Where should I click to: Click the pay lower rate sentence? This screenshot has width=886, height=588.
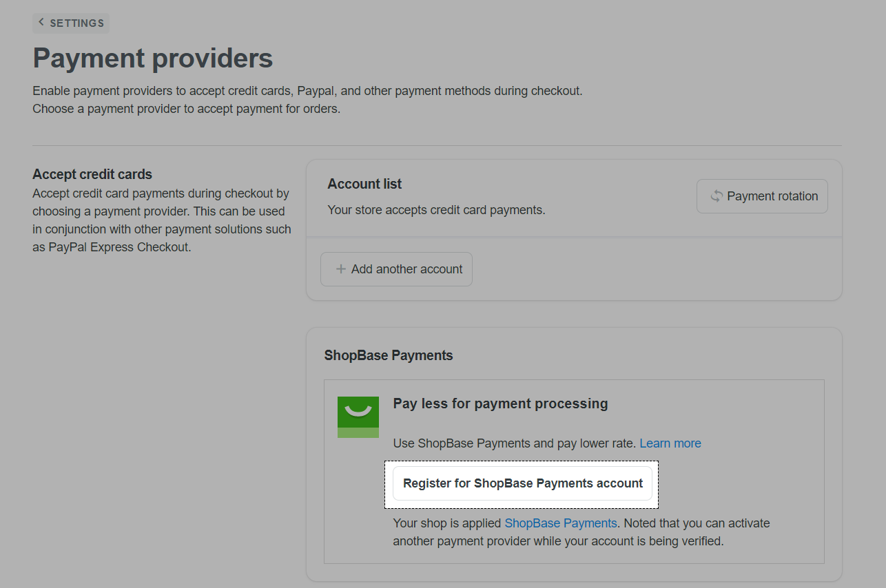514,443
